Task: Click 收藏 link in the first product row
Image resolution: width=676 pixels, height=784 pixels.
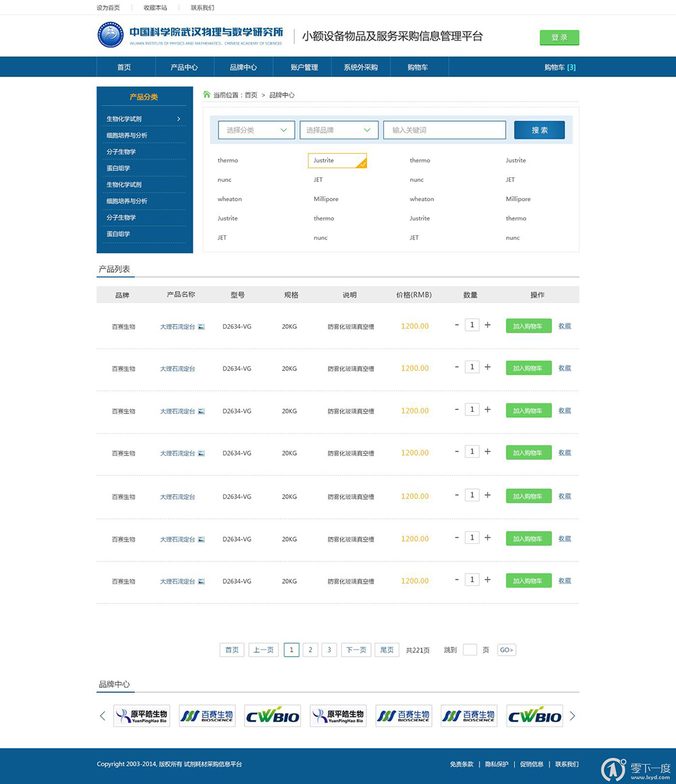Action: pyautogui.click(x=564, y=326)
